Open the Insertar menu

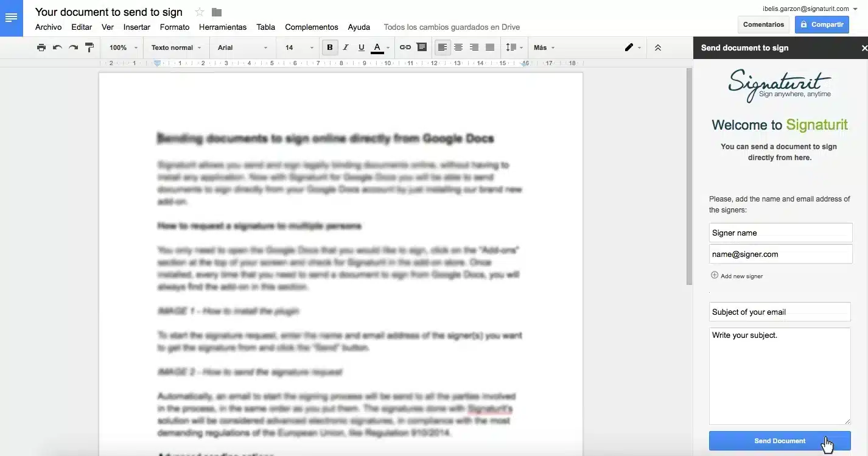point(136,27)
